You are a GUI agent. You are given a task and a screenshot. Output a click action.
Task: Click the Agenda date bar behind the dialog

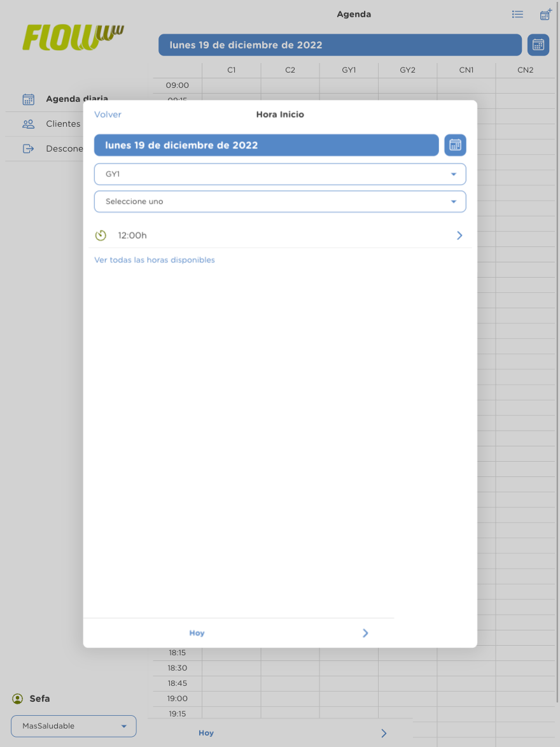340,45
